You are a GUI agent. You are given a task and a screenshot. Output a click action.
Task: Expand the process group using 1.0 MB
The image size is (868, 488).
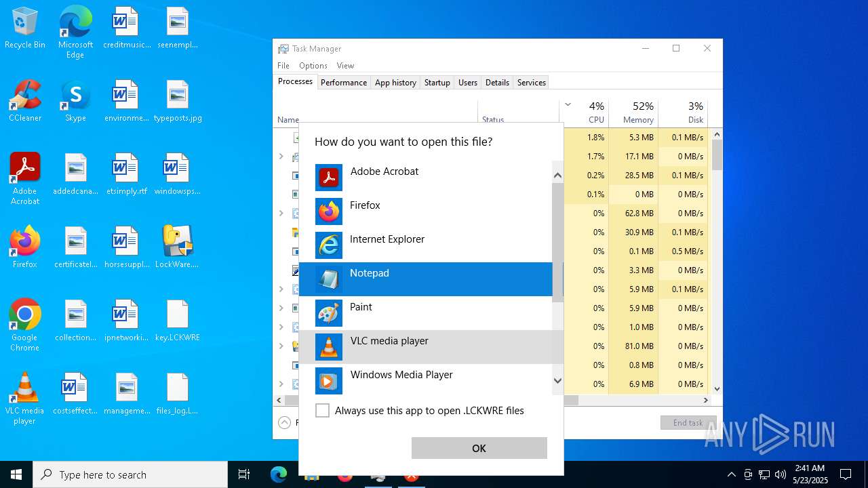[281, 327]
